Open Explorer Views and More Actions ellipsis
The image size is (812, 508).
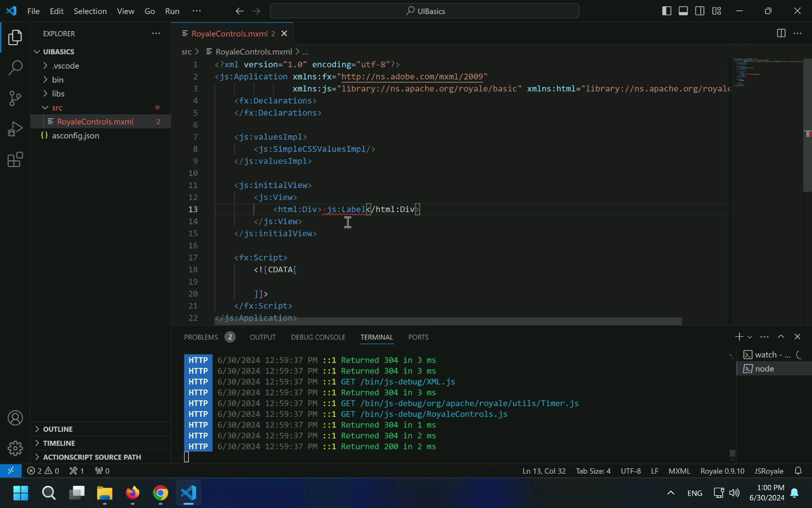click(x=156, y=33)
